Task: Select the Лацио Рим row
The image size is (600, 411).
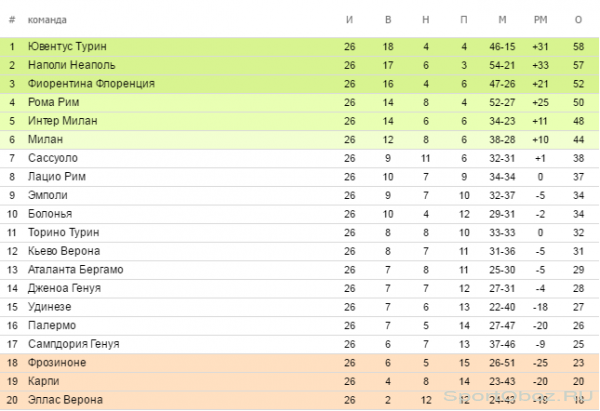Action: click(299, 177)
